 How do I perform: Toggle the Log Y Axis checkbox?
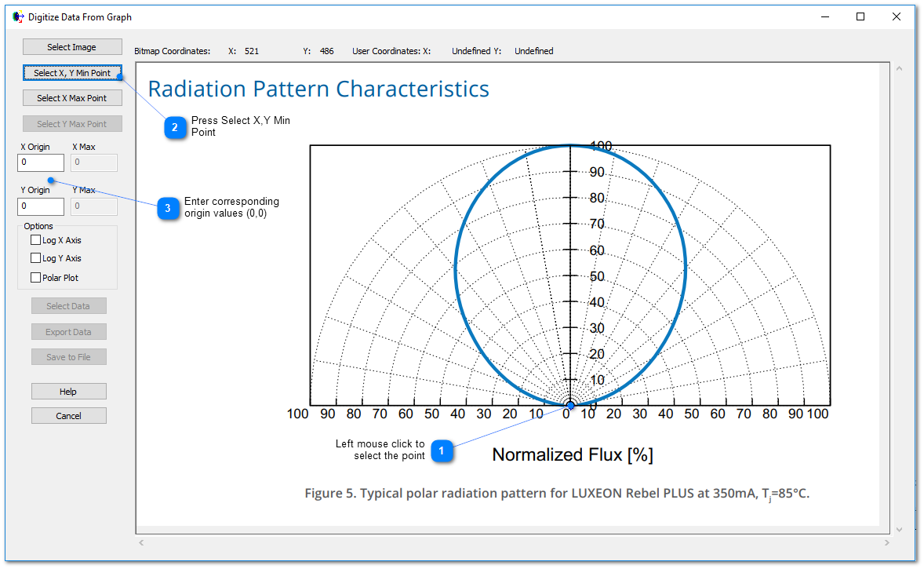[x=36, y=258]
